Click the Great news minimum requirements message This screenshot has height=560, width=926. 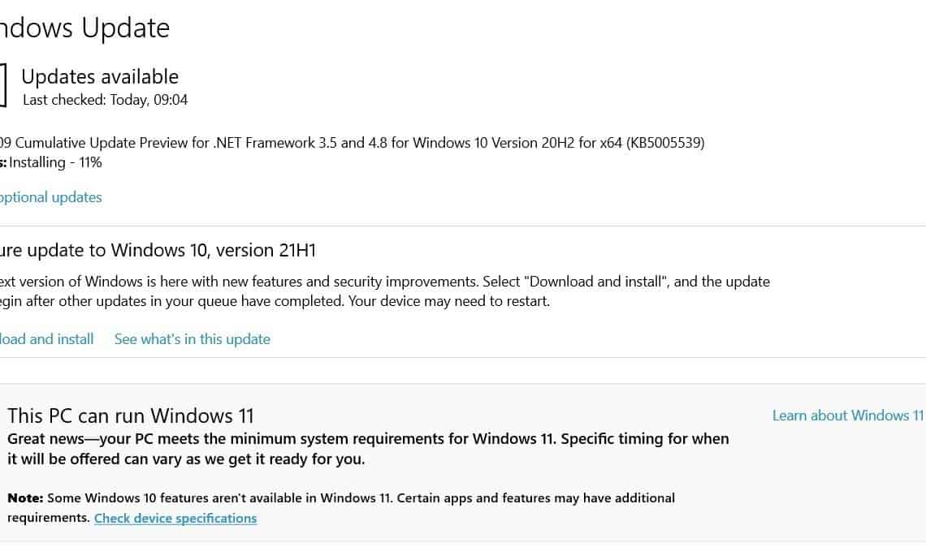[368, 449]
